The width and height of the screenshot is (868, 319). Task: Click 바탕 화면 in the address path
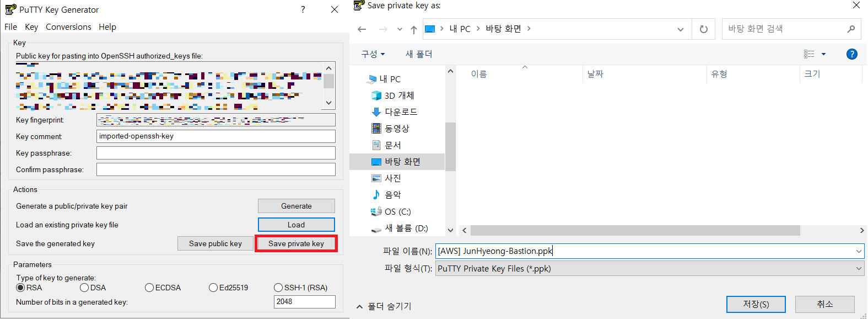click(x=503, y=29)
